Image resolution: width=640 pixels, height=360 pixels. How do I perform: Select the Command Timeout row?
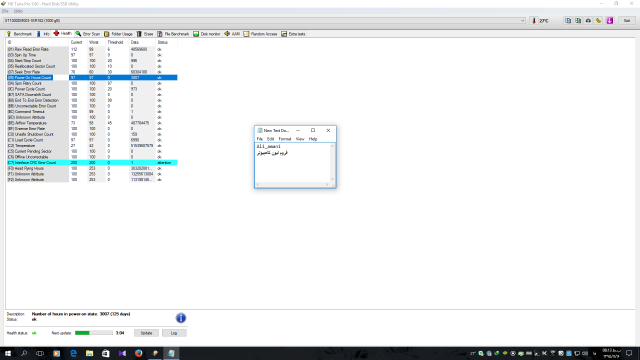(x=92, y=111)
